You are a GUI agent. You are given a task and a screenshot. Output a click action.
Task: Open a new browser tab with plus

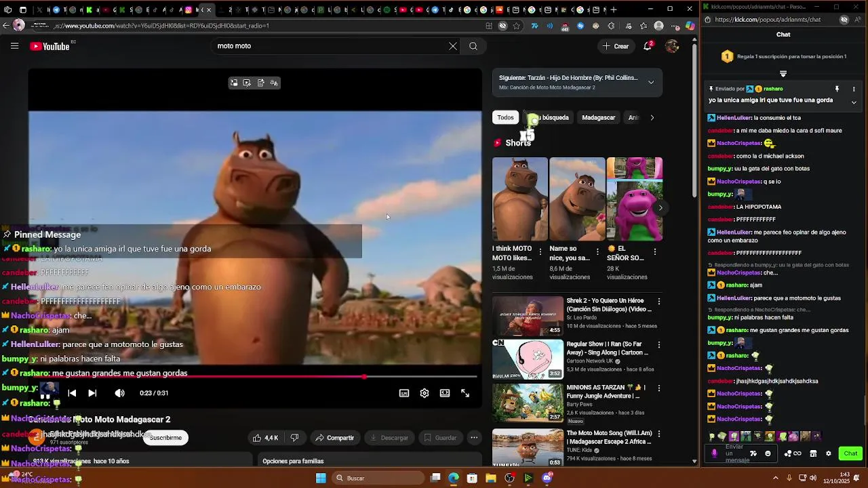(x=613, y=9)
